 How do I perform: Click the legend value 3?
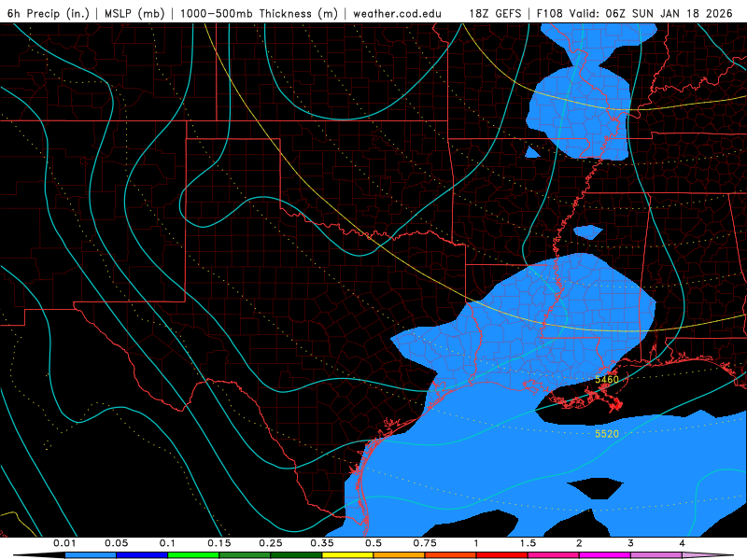pyautogui.click(x=631, y=543)
